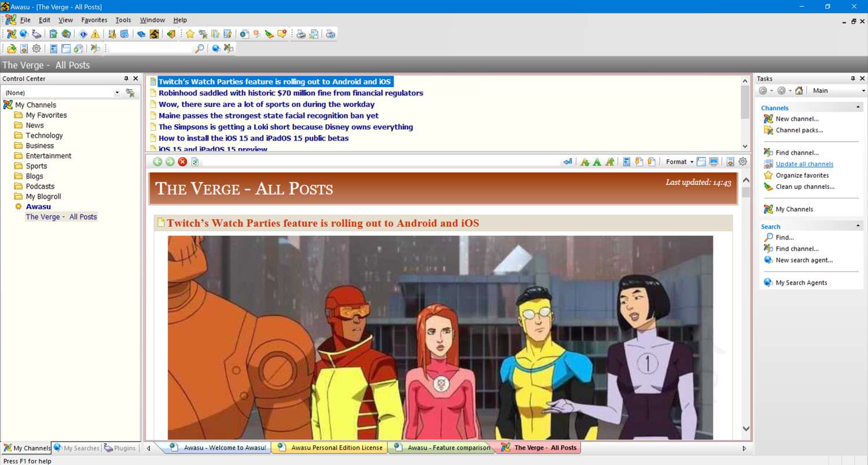Go forward with the green right arrow
Viewport: 868px width, 465px height.
[170, 162]
